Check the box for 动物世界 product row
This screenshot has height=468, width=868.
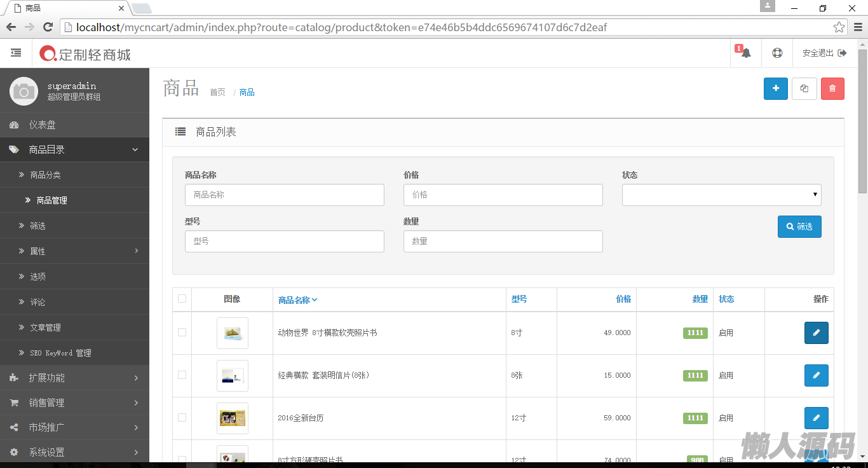pos(182,333)
